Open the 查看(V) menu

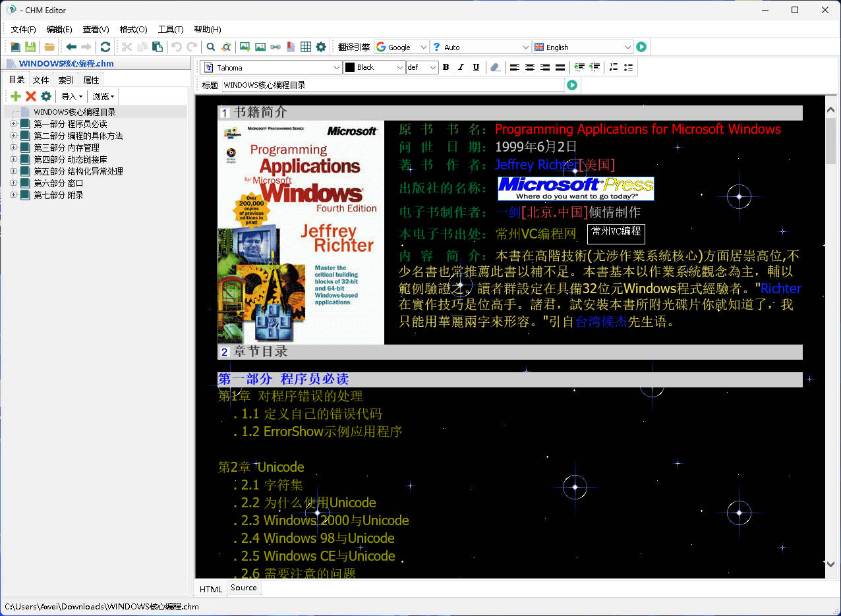pyautogui.click(x=96, y=29)
